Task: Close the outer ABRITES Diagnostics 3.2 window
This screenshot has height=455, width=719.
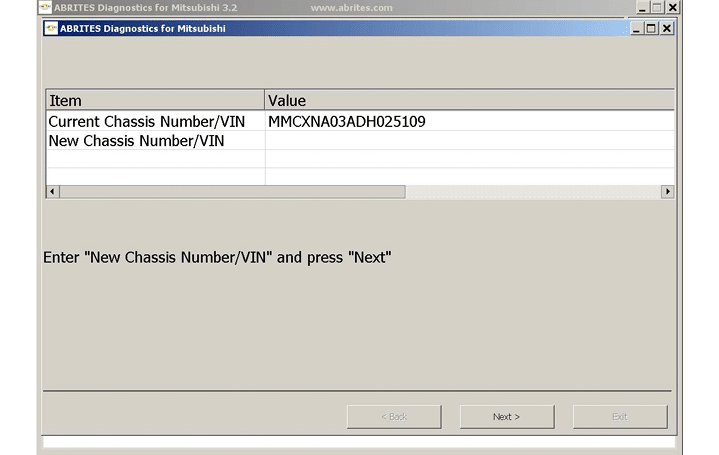Action: [670, 7]
